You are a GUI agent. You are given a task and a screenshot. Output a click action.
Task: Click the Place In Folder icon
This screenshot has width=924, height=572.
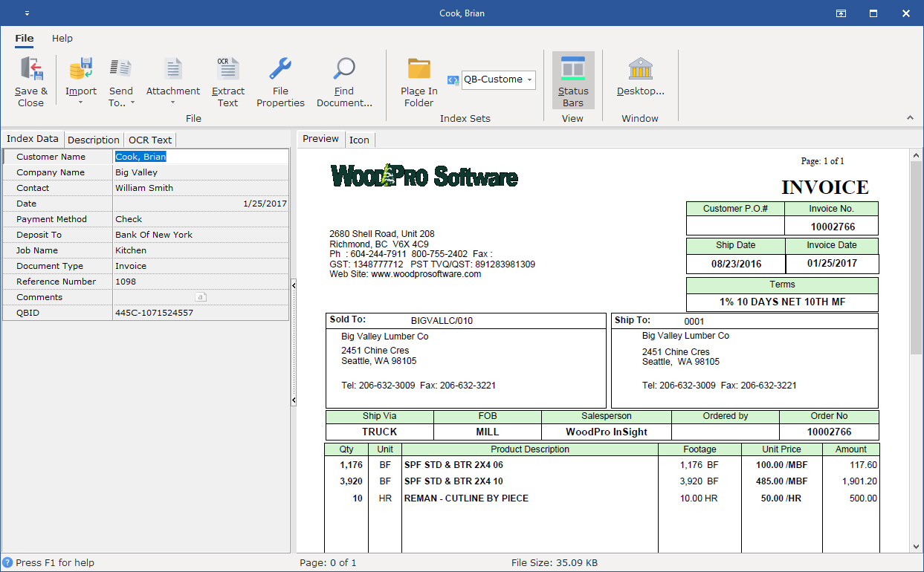[x=419, y=68]
